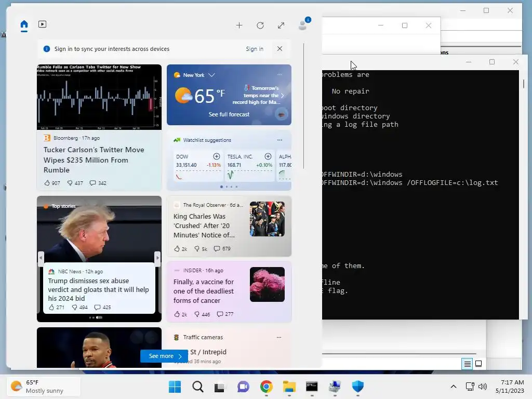Open taskbar Search
Image resolution: width=532 pixels, height=399 pixels.
click(x=198, y=387)
